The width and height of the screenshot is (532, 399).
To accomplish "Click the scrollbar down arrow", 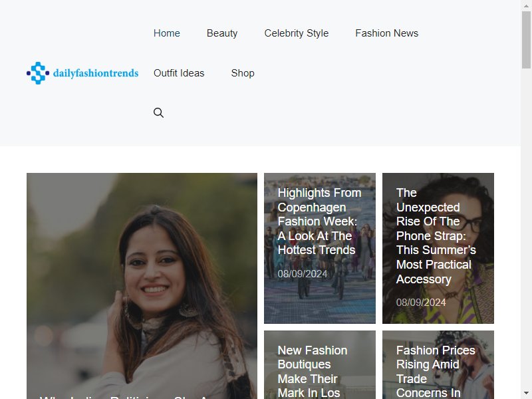I will click(526, 394).
